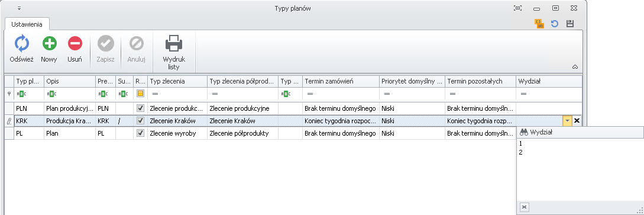Click the Zlecenie wyroby cell
This screenshot has width=644, height=215.
pos(177,134)
